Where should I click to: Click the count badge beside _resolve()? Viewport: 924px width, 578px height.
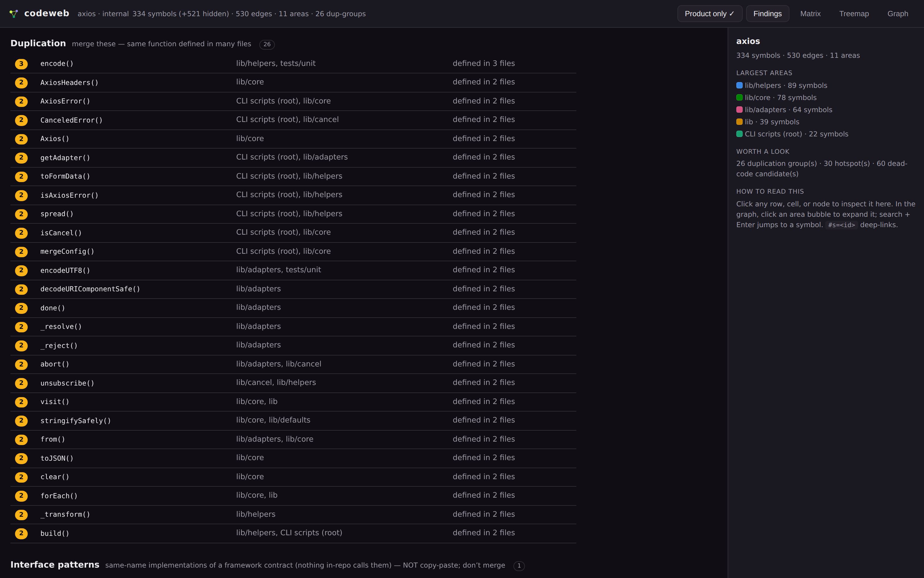(x=21, y=327)
